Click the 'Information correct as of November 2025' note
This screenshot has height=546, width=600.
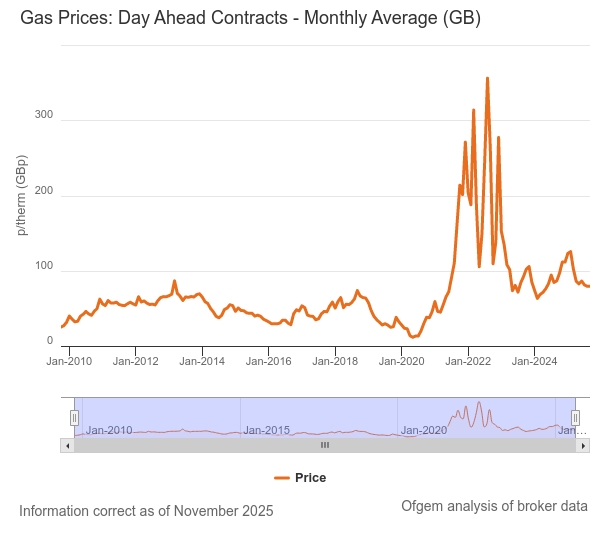(x=146, y=511)
